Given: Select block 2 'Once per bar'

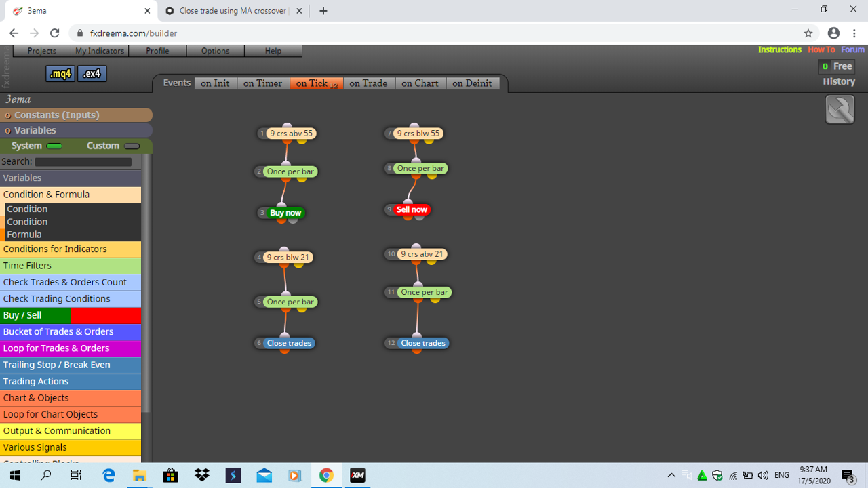Looking at the screenshot, I should tap(290, 171).
